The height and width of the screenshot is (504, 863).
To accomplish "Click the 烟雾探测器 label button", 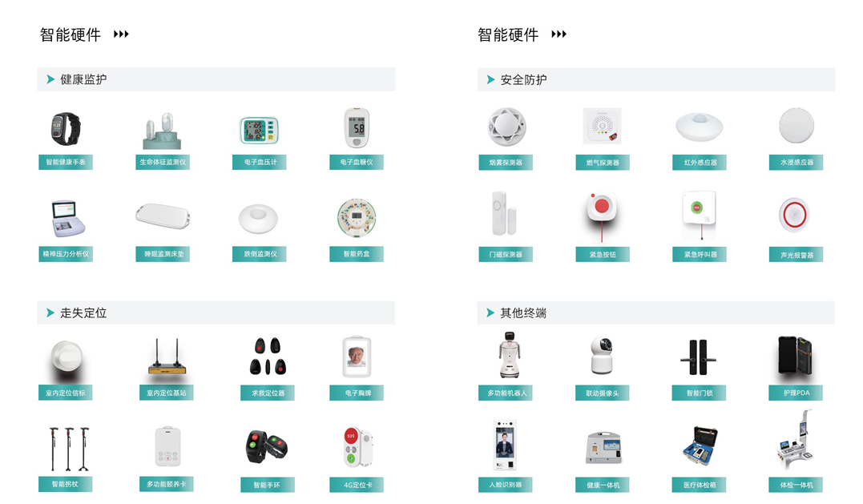I will [506, 163].
